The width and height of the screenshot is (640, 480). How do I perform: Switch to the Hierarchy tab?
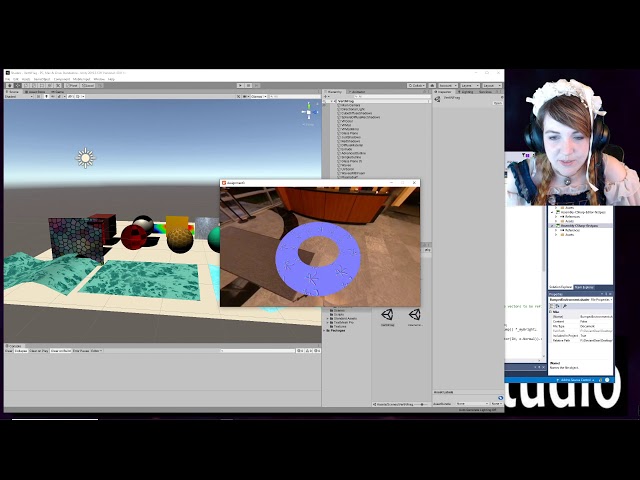click(335, 92)
